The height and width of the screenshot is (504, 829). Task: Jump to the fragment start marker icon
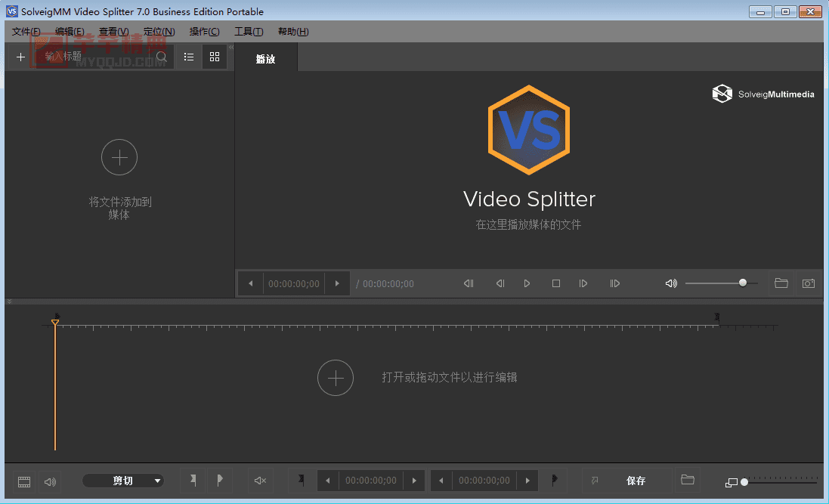click(301, 481)
